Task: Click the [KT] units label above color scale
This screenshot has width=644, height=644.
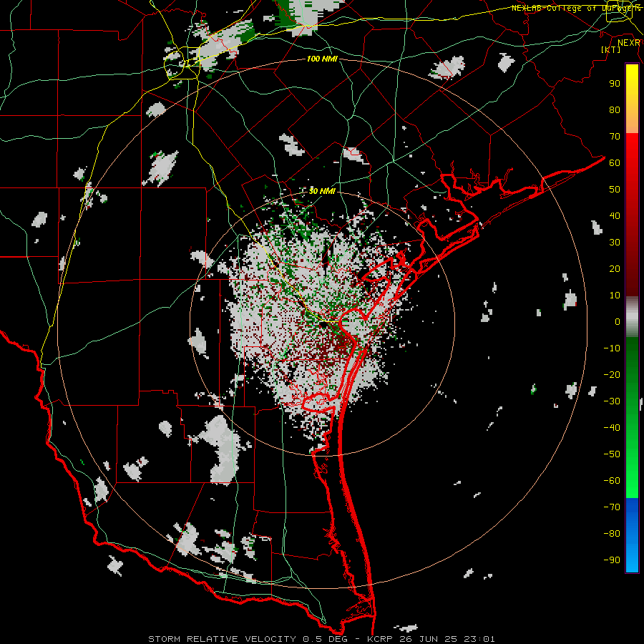Action: tap(611, 49)
